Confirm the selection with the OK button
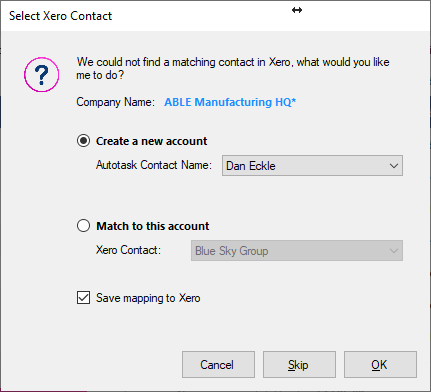 380,364
